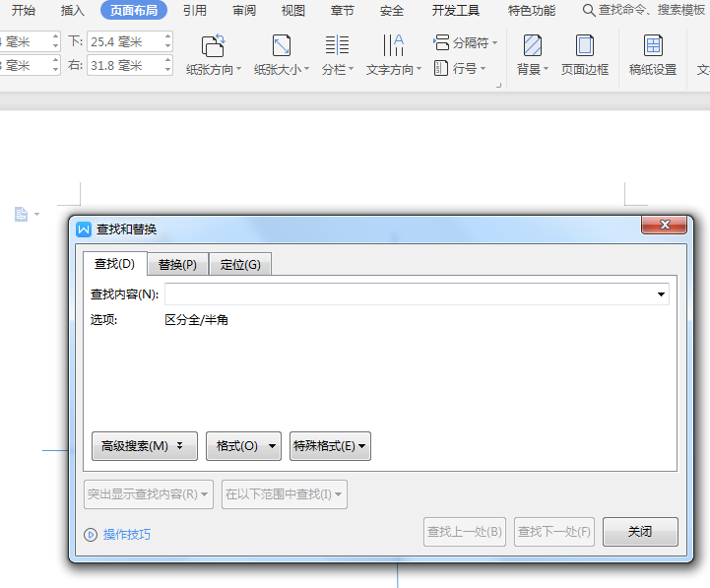This screenshot has width=710, height=588.
Task: Click the 页面边框 page border icon
Action: pyautogui.click(x=585, y=45)
